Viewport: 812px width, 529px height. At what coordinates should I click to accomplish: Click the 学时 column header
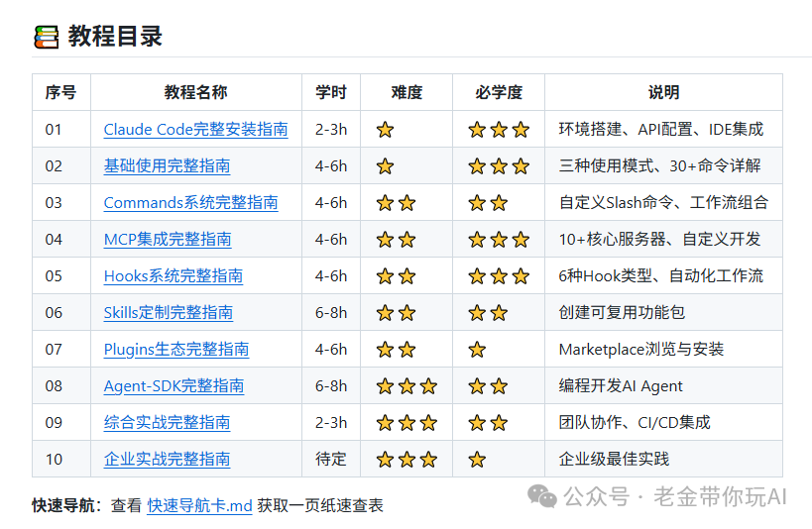(x=331, y=93)
